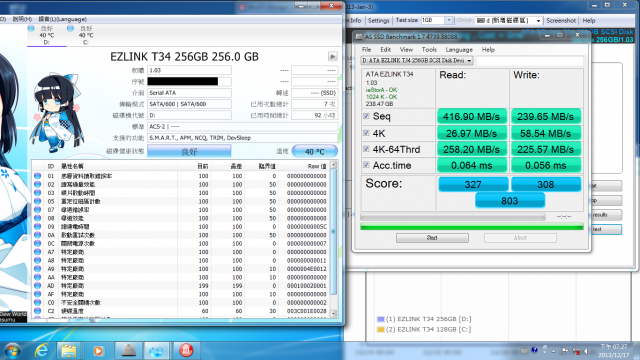Click the orange EZLINK T34 128GB legend swatch

380,329
